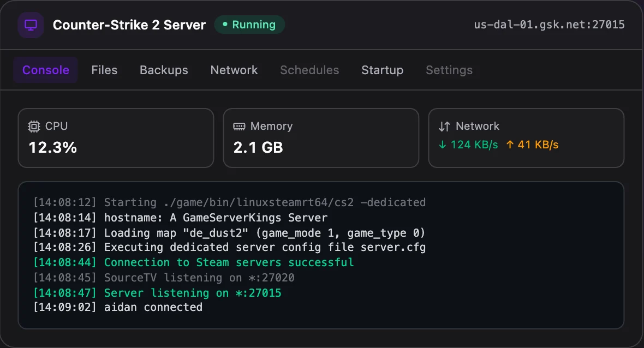
Task: Click the 'hostname: A GameServerKings Server' log line
Action: point(180,218)
